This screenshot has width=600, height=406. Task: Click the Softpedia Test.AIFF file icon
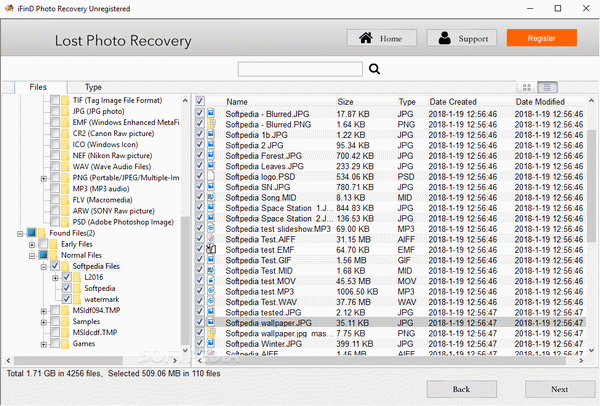pyautogui.click(x=211, y=239)
